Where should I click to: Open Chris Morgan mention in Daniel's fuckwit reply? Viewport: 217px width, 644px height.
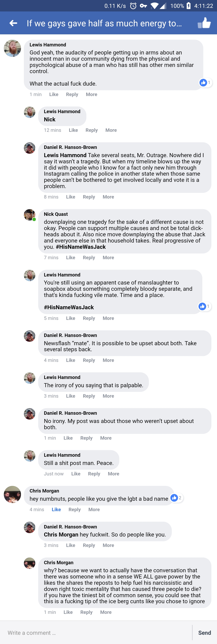(x=61, y=534)
